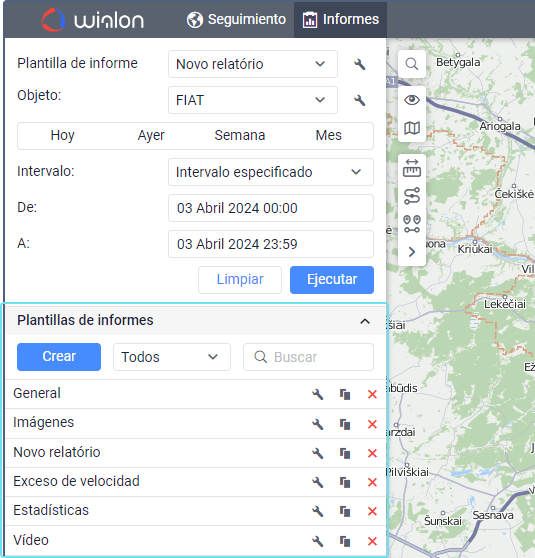Open the map layers icon
Viewport: 535px width, 558px height.
[412, 128]
